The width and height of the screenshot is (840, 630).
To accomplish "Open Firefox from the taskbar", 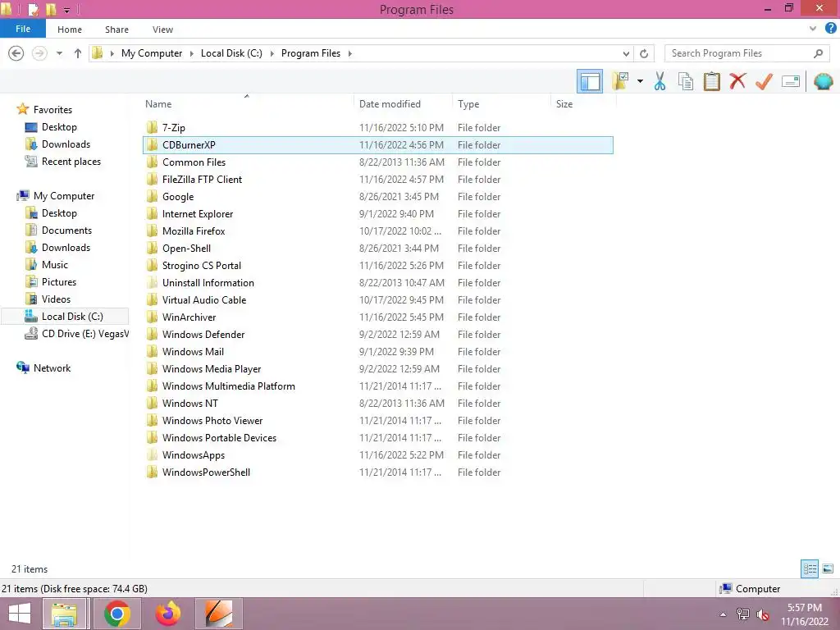I will (167, 614).
